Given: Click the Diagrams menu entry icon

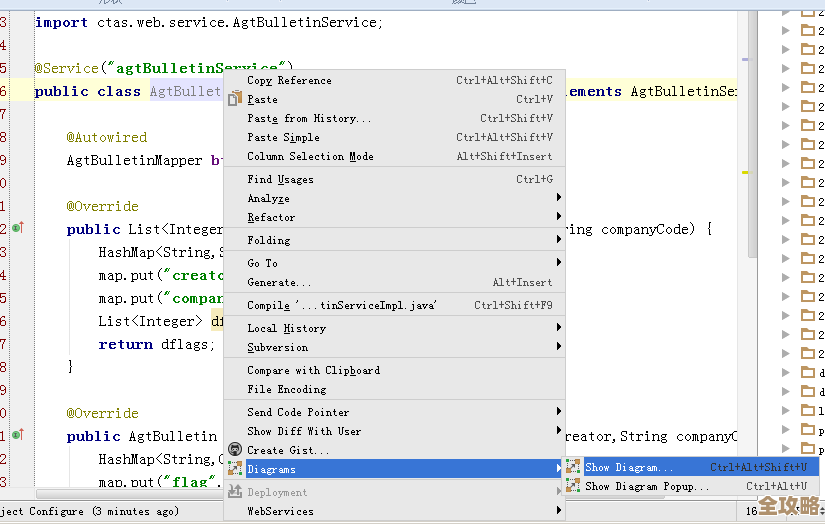Looking at the screenshot, I should click(235, 468).
